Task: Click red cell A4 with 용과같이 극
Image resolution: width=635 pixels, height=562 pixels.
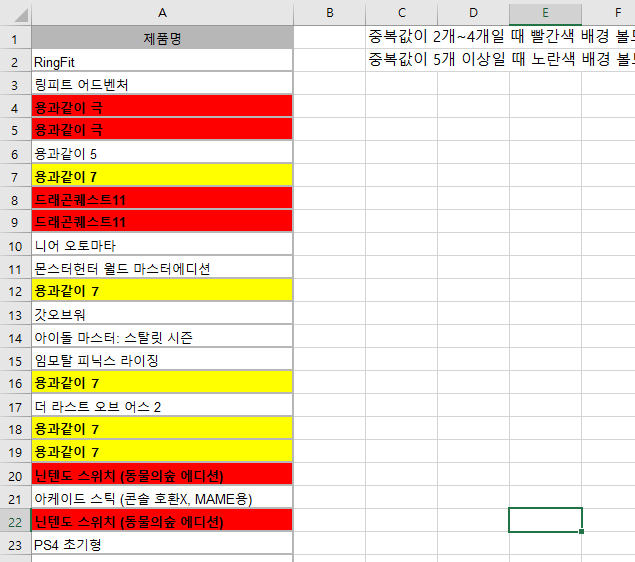Action: click(162, 107)
